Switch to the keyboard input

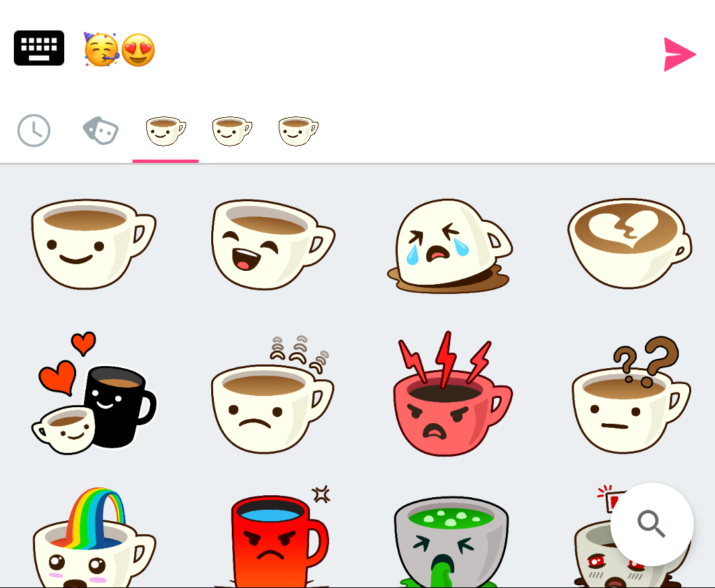[x=39, y=48]
